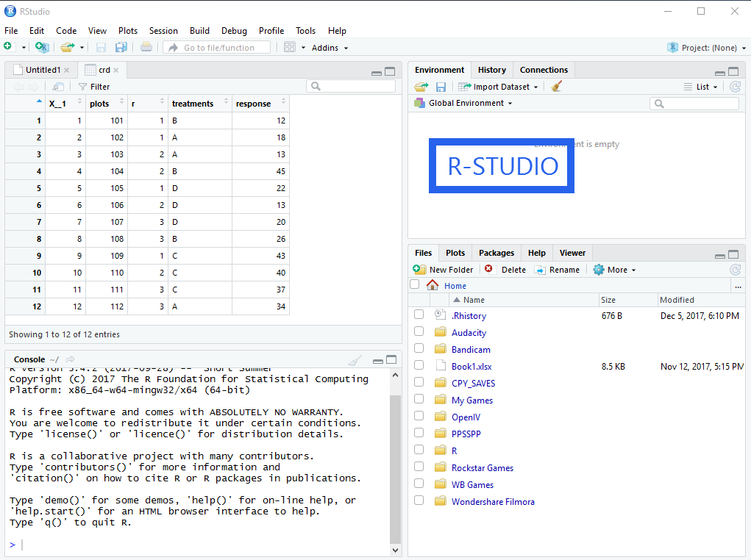
Task: Open the Tools menu
Action: 305,31
